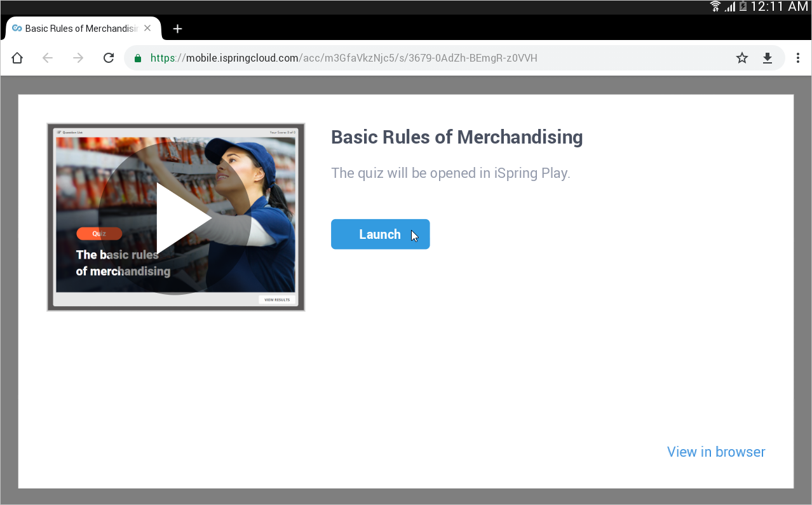Open a new tab with the plus icon
Screen dimensions: 812x505
[x=178, y=29]
